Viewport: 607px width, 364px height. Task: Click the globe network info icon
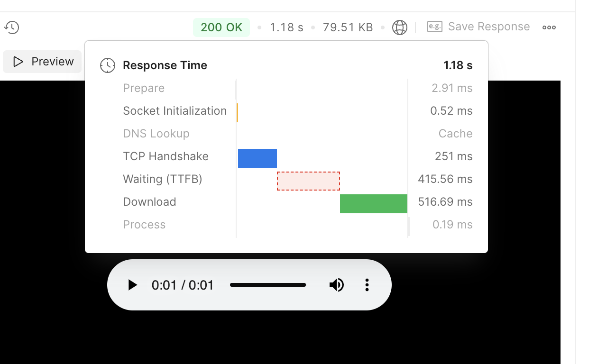click(400, 27)
